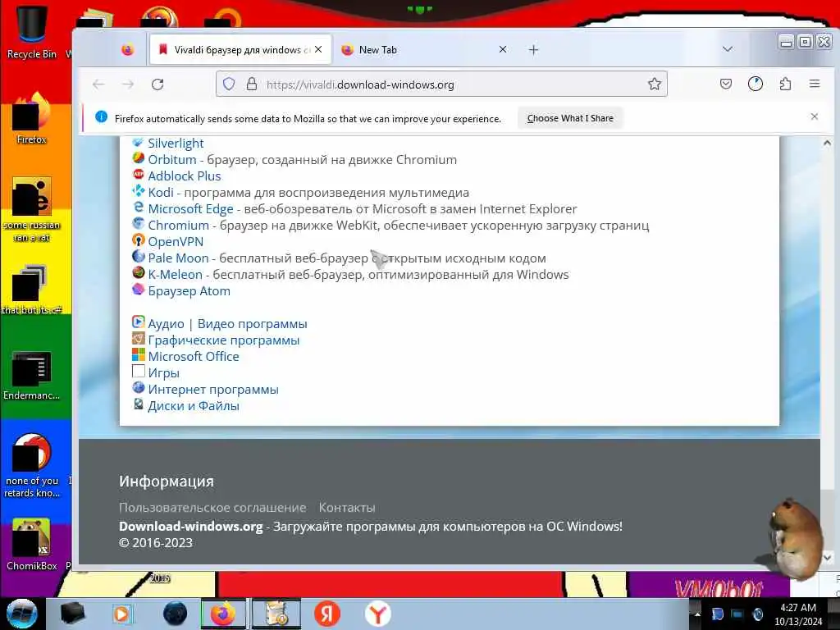Open the Orbitum browser link
Screen dimensions: 840x630
click(x=172, y=160)
